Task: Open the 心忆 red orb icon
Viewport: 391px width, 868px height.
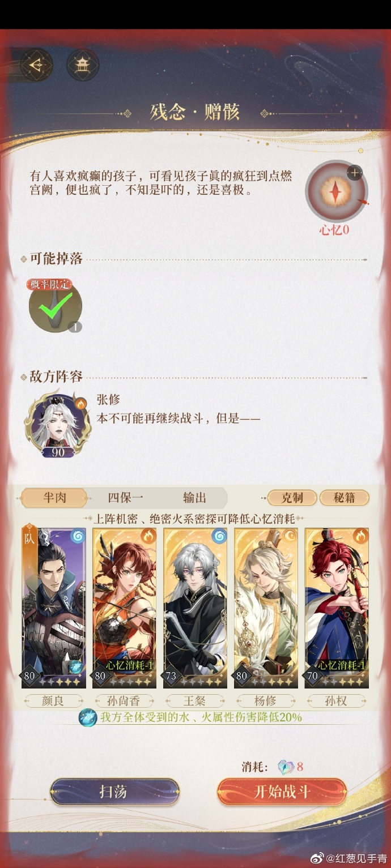Action: [336, 192]
